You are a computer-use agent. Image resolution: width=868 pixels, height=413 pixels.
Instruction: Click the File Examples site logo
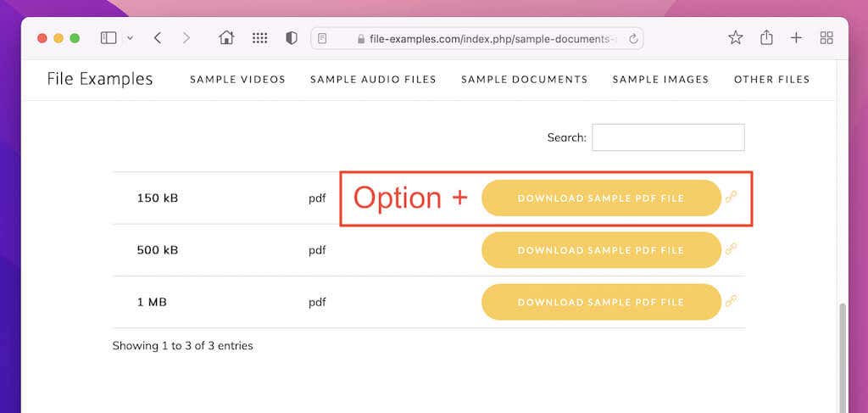pos(100,80)
